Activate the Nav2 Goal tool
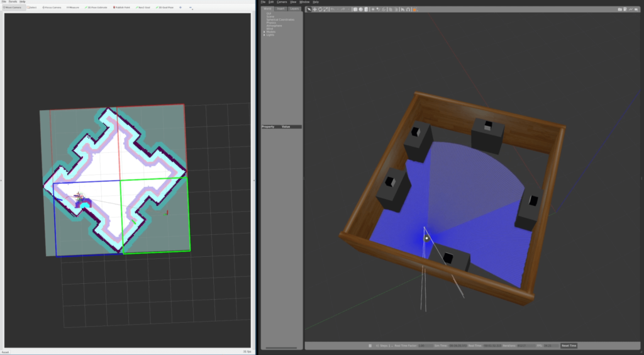The image size is (644, 355). (142, 8)
